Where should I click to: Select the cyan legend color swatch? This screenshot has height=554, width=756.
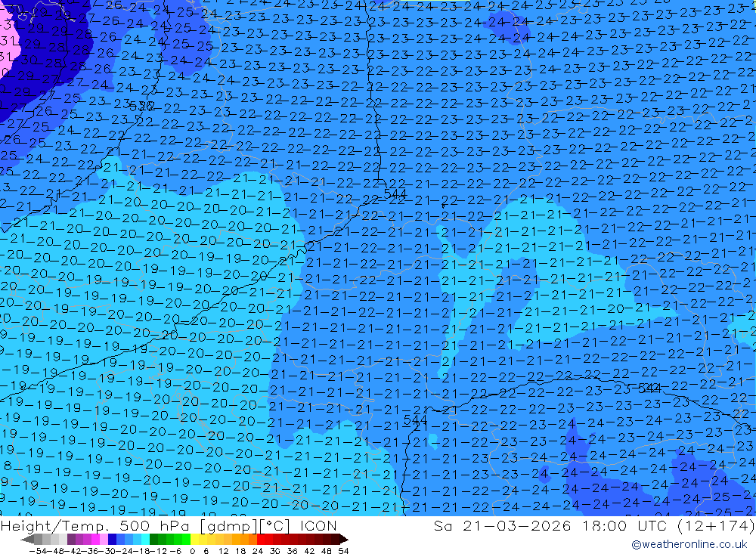pyautogui.click(x=145, y=539)
